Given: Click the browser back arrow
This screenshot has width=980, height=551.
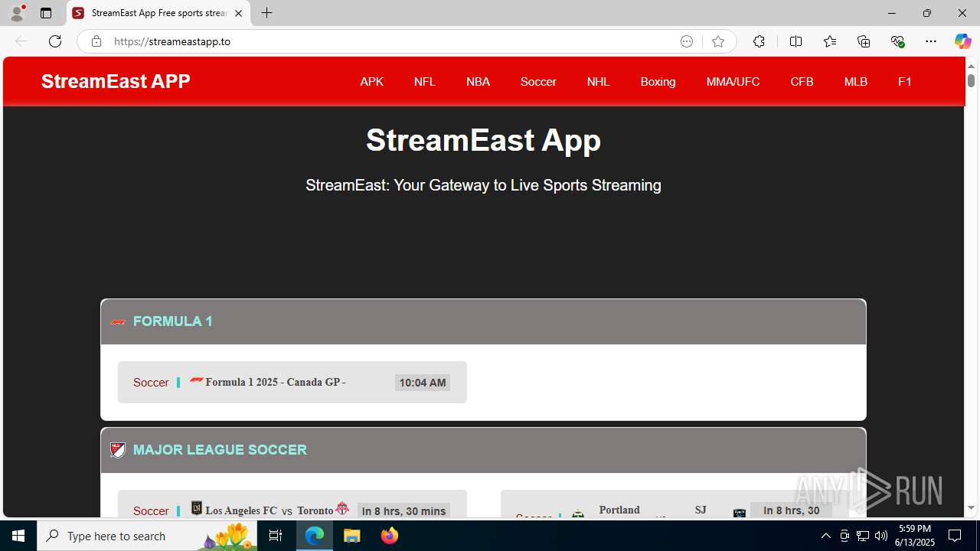Looking at the screenshot, I should pos(21,41).
